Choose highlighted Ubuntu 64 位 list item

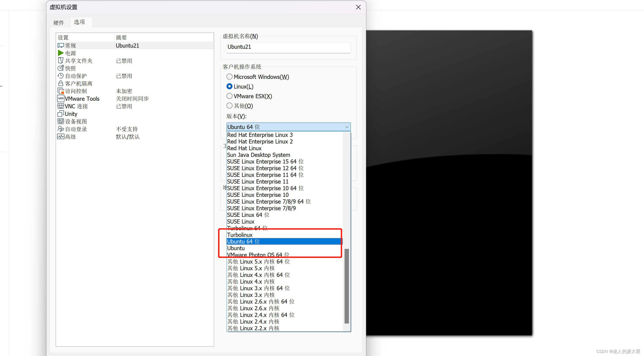coord(285,241)
